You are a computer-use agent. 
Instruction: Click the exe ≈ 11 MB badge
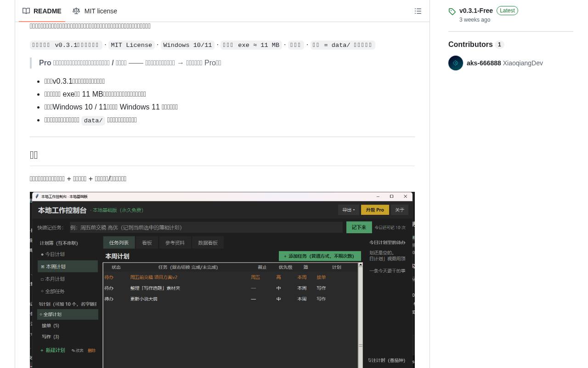pyautogui.click(x=251, y=45)
